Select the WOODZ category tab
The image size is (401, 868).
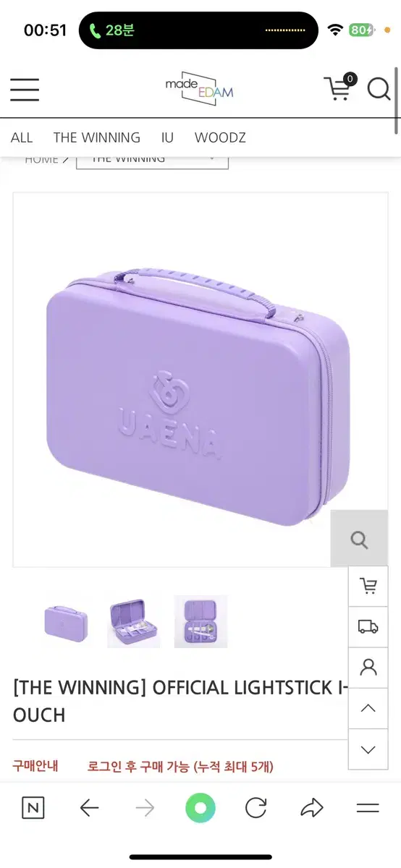(220, 137)
